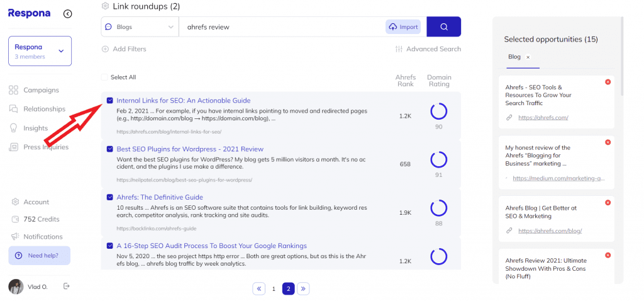Viewport: 644px width, 301px height.
Task: Click the Ahrefs Rank value 658
Action: 405,164
